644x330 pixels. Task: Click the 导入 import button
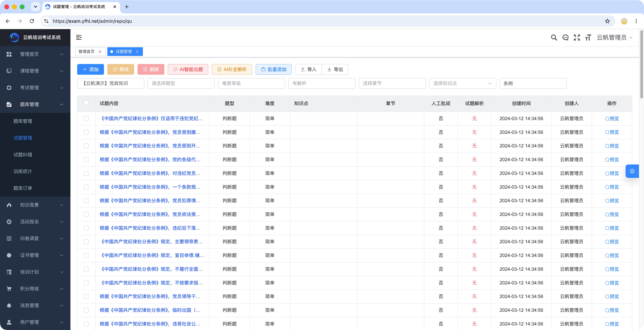309,69
